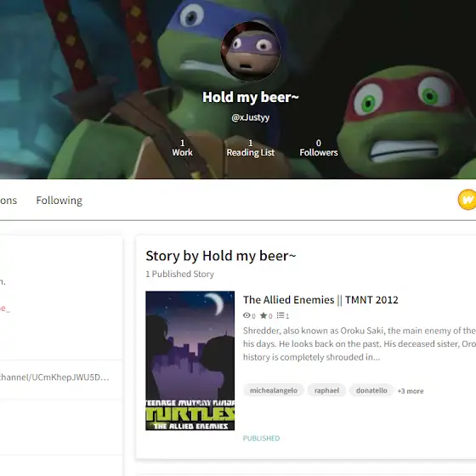Open the 0 Followers stat
The width and height of the screenshot is (476, 476).
(319, 148)
